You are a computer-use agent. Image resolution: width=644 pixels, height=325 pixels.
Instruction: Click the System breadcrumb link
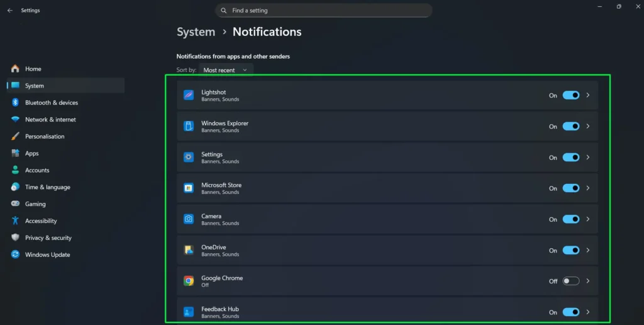coord(196,32)
